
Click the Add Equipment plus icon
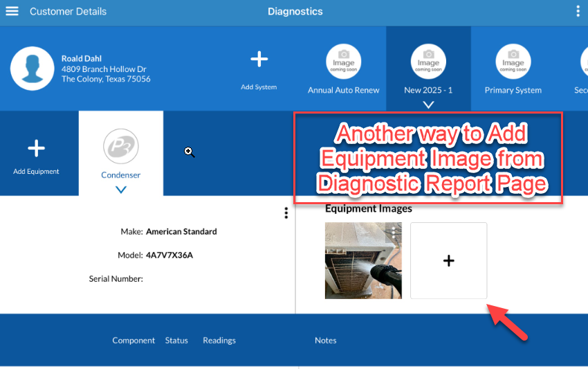pyautogui.click(x=36, y=148)
